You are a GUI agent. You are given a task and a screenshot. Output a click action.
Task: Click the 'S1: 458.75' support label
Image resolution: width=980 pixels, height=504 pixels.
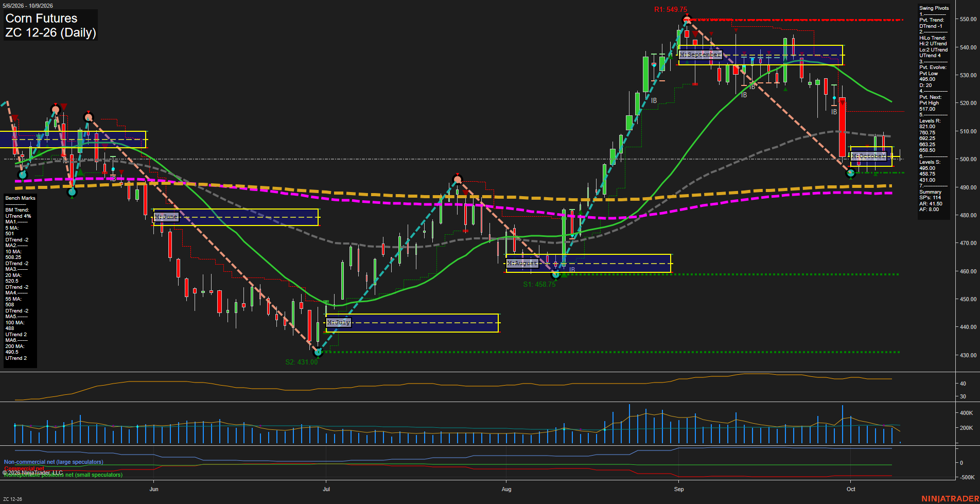(539, 284)
